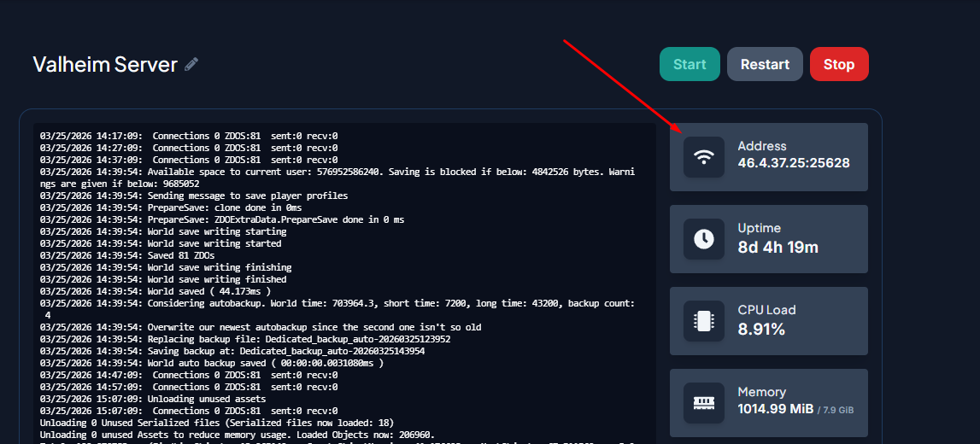Image resolution: width=980 pixels, height=444 pixels.
Task: Stop the server with the red Stop button
Action: (838, 64)
